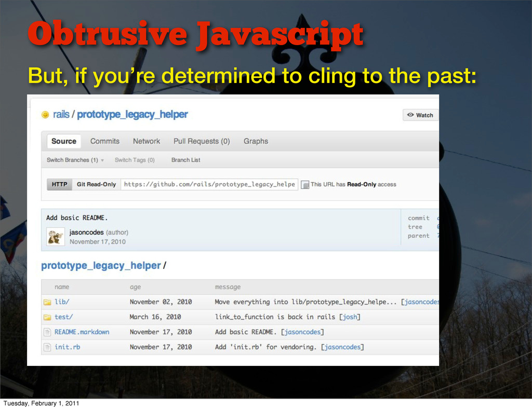Click the 'age' column header
The width and height of the screenshot is (532, 409).
[x=136, y=288]
